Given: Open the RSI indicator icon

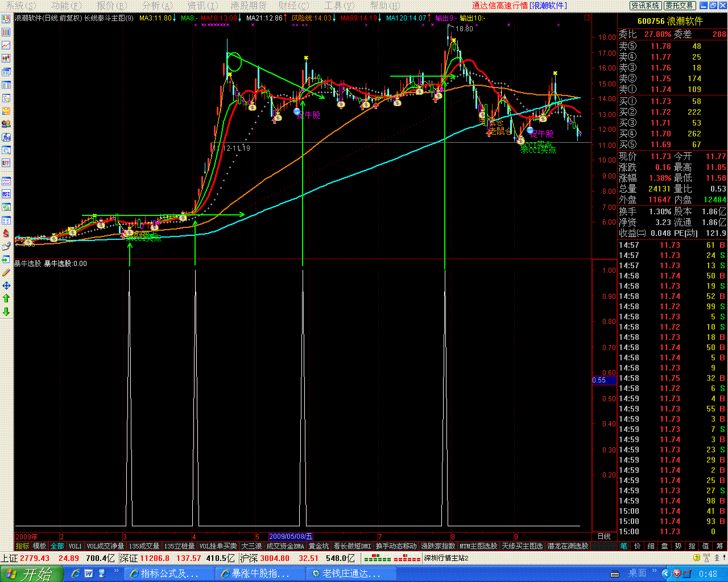Looking at the screenshot, I should point(6,194).
